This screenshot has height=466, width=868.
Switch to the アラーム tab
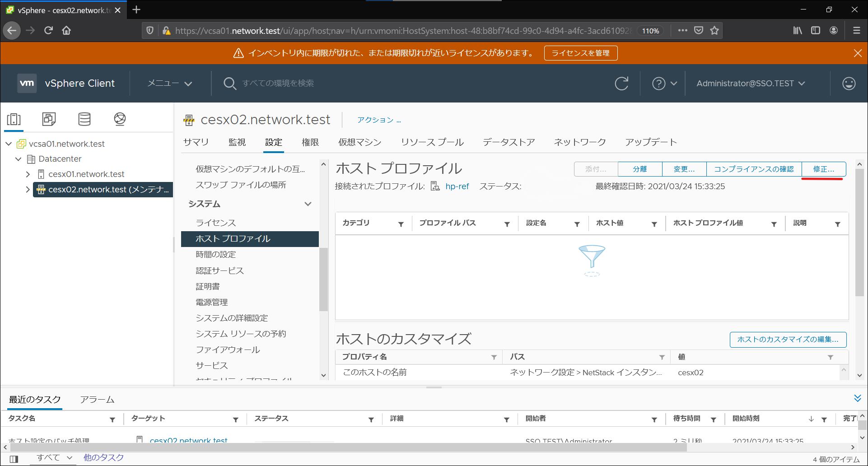pyautogui.click(x=97, y=400)
